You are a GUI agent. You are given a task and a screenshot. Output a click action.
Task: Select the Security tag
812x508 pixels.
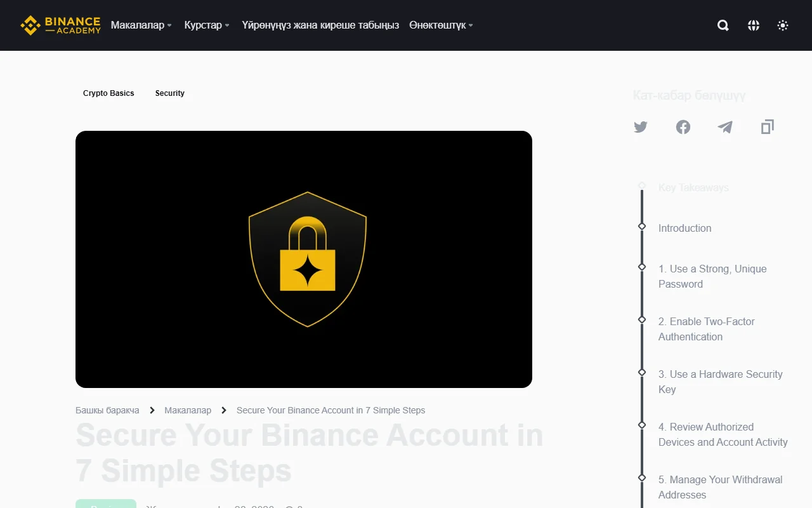click(170, 93)
